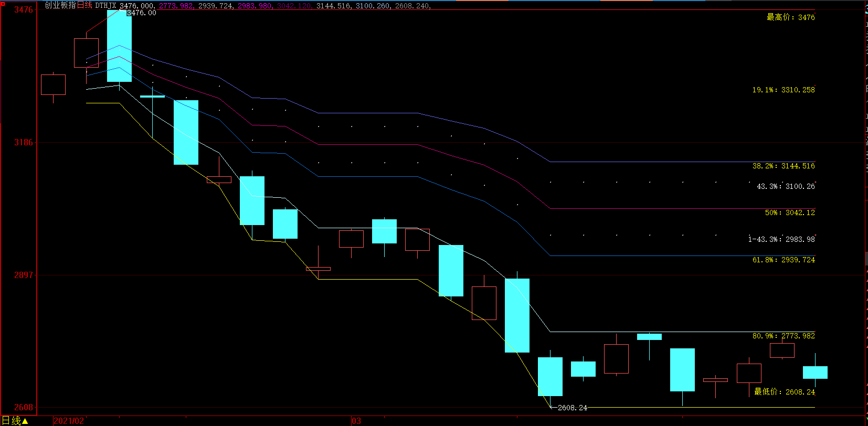Click the 80.9%: 2773.982 retracement label
Viewport: 868px width, 426px height.
coord(784,336)
